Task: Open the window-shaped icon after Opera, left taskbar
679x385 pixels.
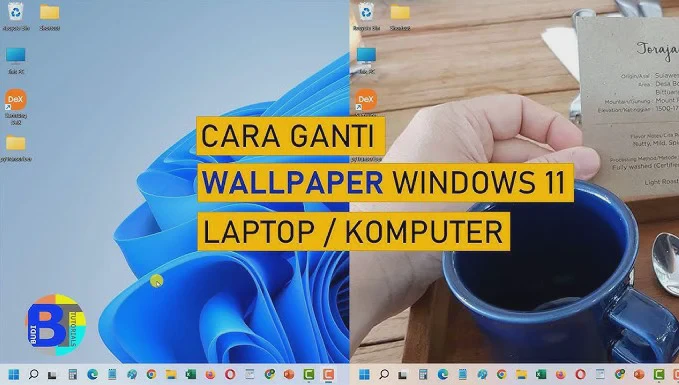Action: click(249, 374)
